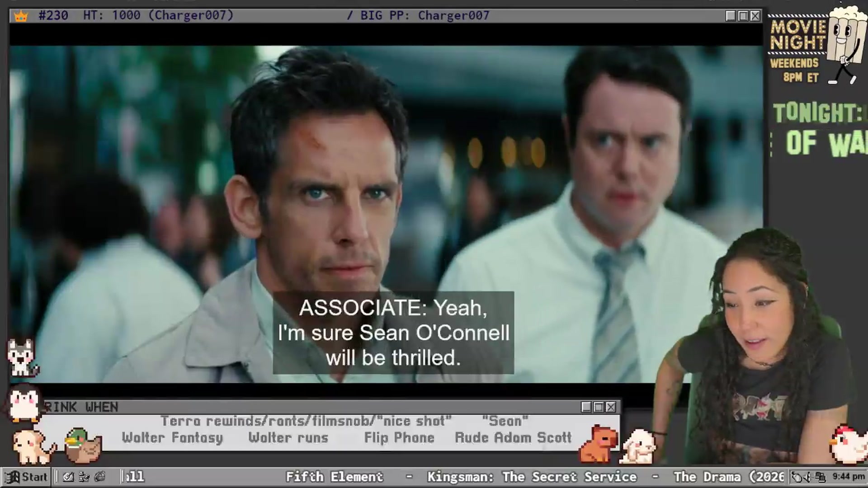Screen dimensions: 868x488
Task: Click the movie video frame
Action: [386, 214]
